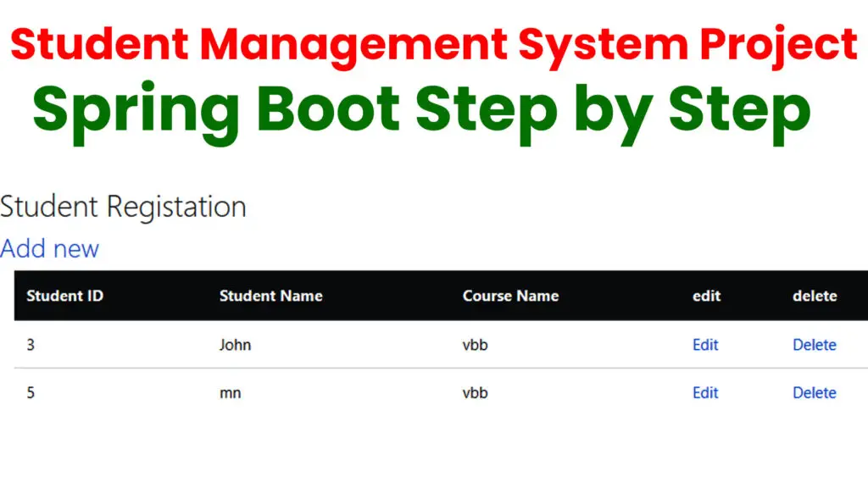Viewport: 868px width, 488px height.
Task: Select the Course Name column header
Action: point(510,296)
